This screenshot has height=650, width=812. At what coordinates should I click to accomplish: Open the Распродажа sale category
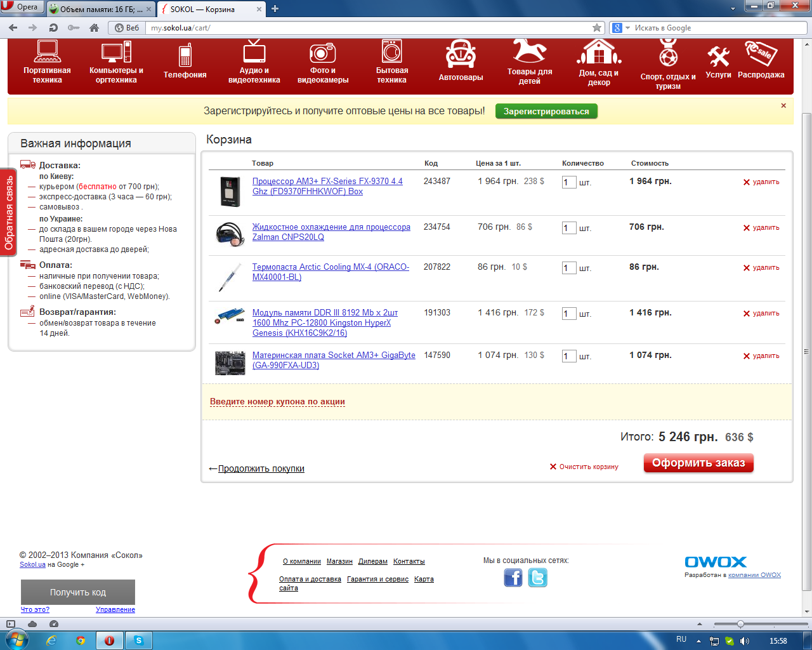(x=761, y=60)
